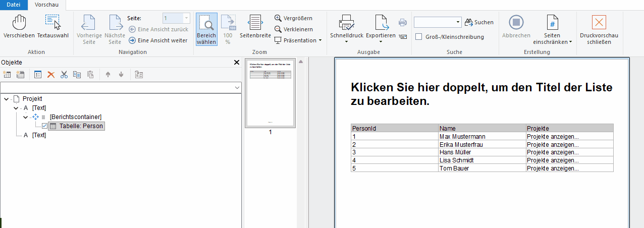Open the Datei tab

coord(14,5)
